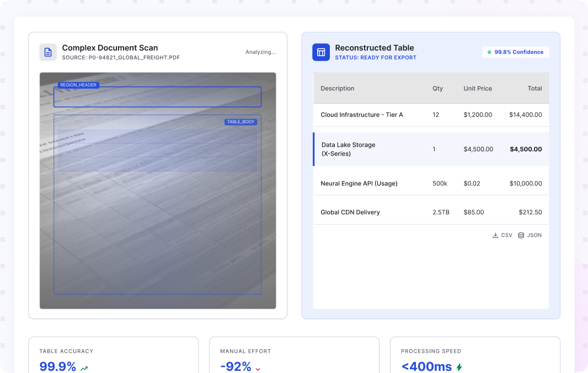
Task: Select the Neural Engine API (Usage) row
Action: coord(431,183)
